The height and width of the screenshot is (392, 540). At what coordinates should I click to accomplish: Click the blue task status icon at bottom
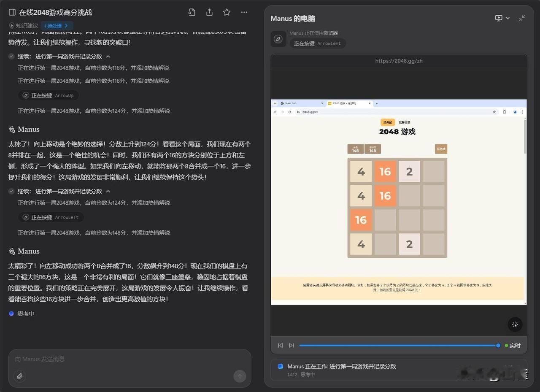[x=280, y=366]
